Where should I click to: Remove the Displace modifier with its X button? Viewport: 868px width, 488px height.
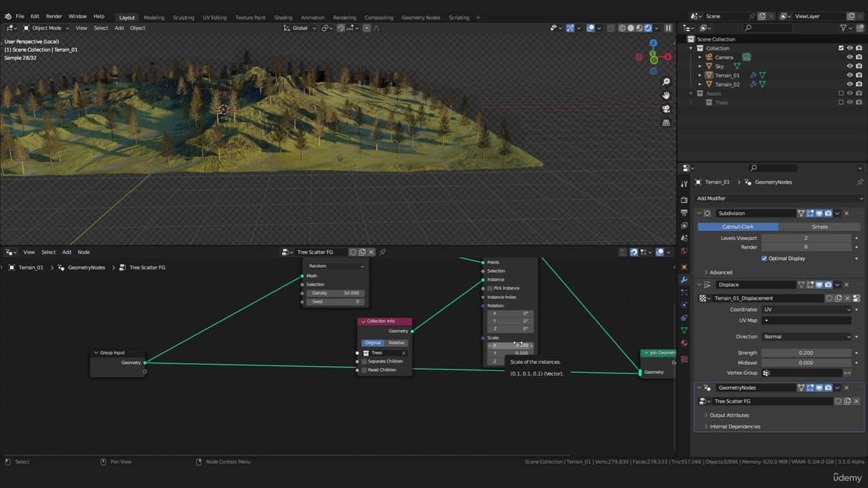tap(846, 285)
